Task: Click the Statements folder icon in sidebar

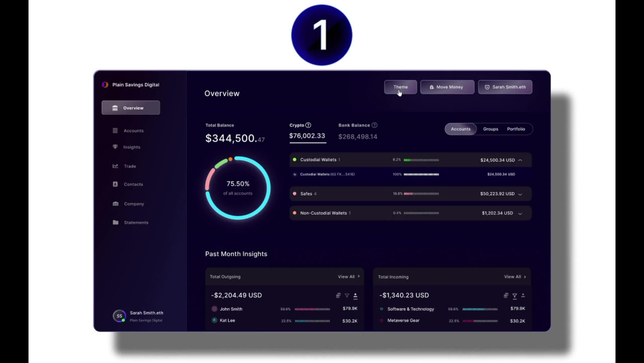Action: click(x=115, y=222)
